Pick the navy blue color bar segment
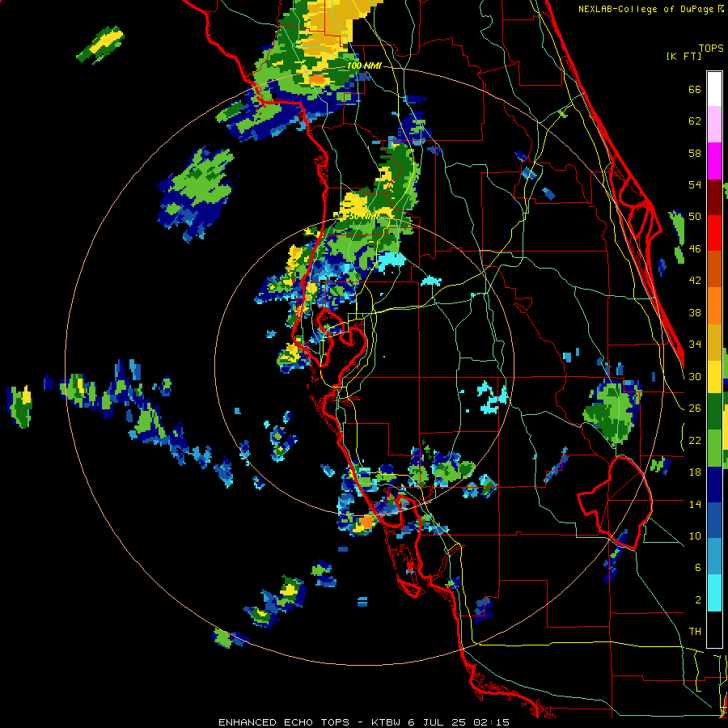This screenshot has width=728, height=728. [x=714, y=485]
